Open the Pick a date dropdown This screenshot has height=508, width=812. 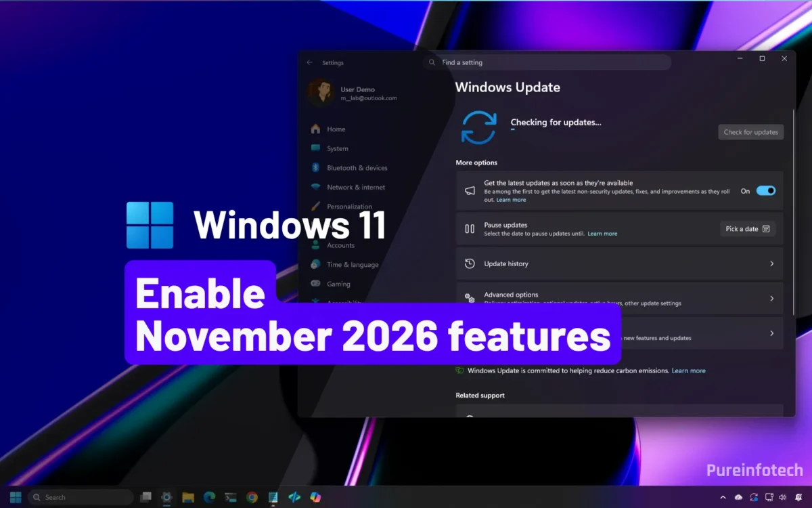(748, 229)
